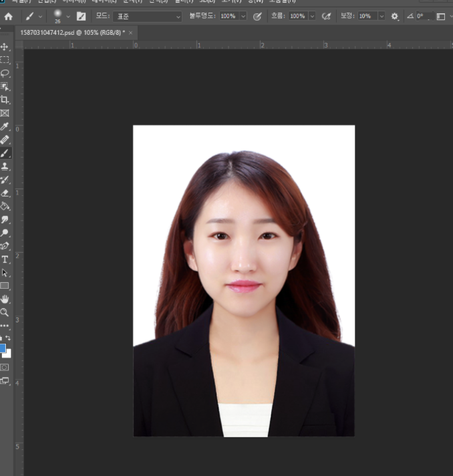The height and width of the screenshot is (476, 453).
Task: Select the Move tool
Action: point(5,47)
